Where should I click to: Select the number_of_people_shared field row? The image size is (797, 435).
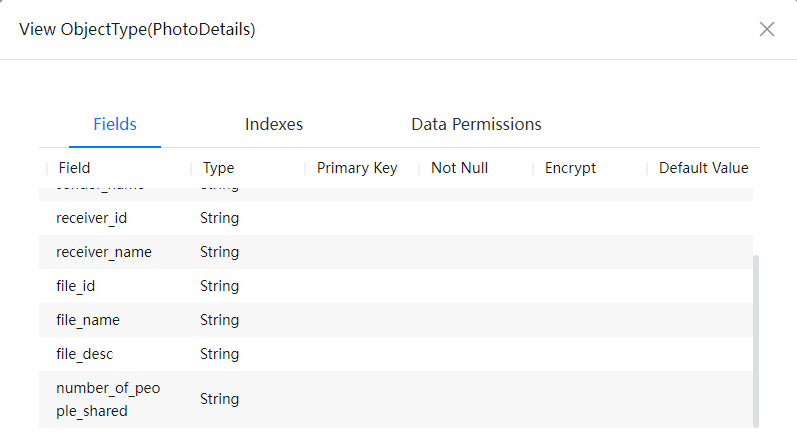click(x=396, y=399)
